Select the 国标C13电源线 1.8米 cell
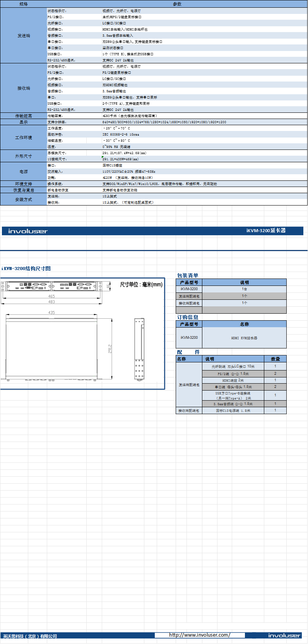This screenshot has height=644, width=308. [233, 411]
